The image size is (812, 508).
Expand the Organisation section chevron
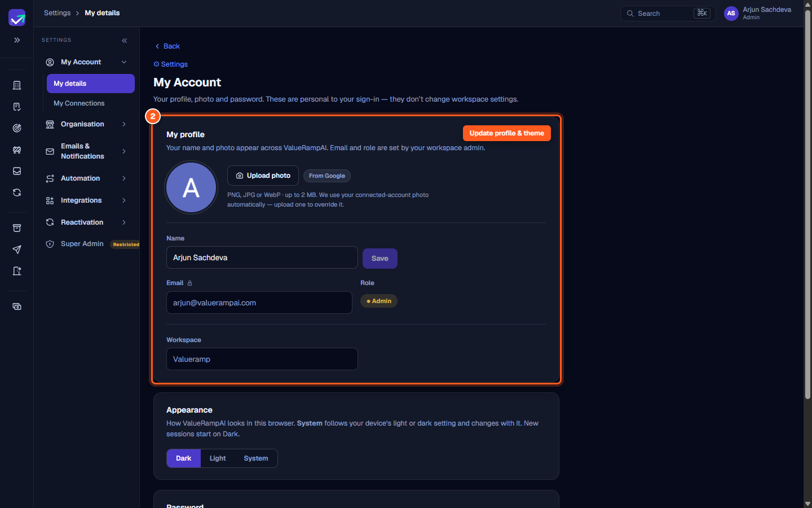124,124
